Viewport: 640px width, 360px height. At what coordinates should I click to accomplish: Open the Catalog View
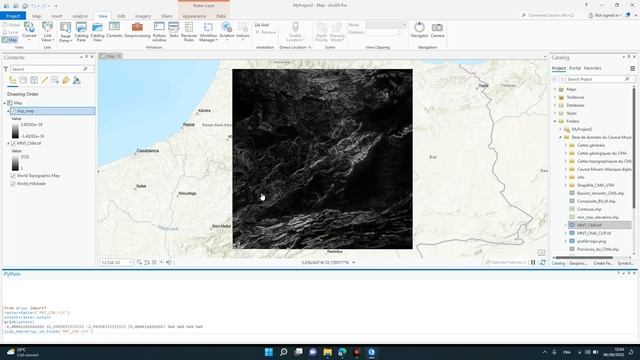click(97, 31)
